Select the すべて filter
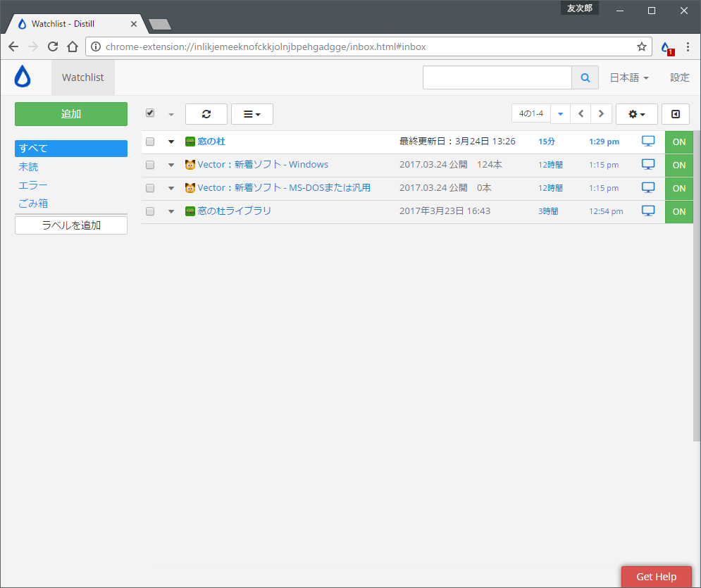This screenshot has width=701, height=588. (x=71, y=149)
